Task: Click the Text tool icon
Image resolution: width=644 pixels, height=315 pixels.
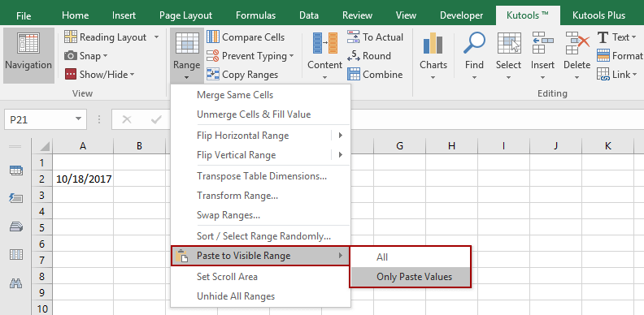Action: (603, 37)
